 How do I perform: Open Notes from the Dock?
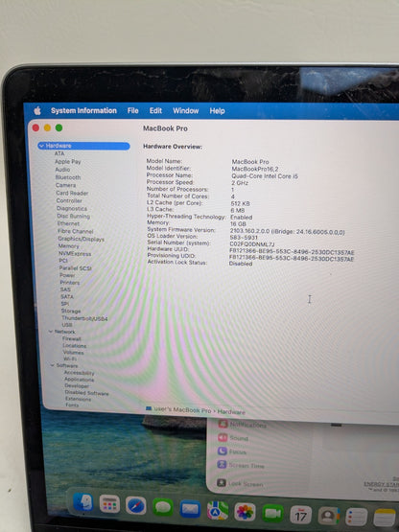pos(385,518)
